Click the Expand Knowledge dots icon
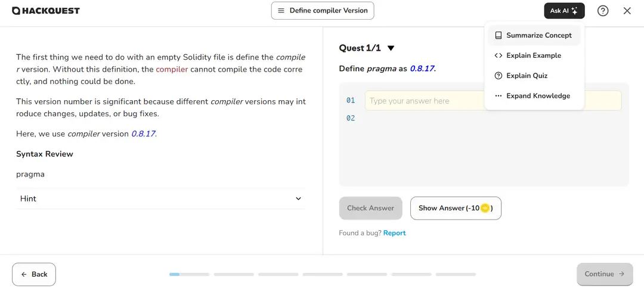Image resolution: width=644 pixels, height=288 pixels. pyautogui.click(x=499, y=96)
